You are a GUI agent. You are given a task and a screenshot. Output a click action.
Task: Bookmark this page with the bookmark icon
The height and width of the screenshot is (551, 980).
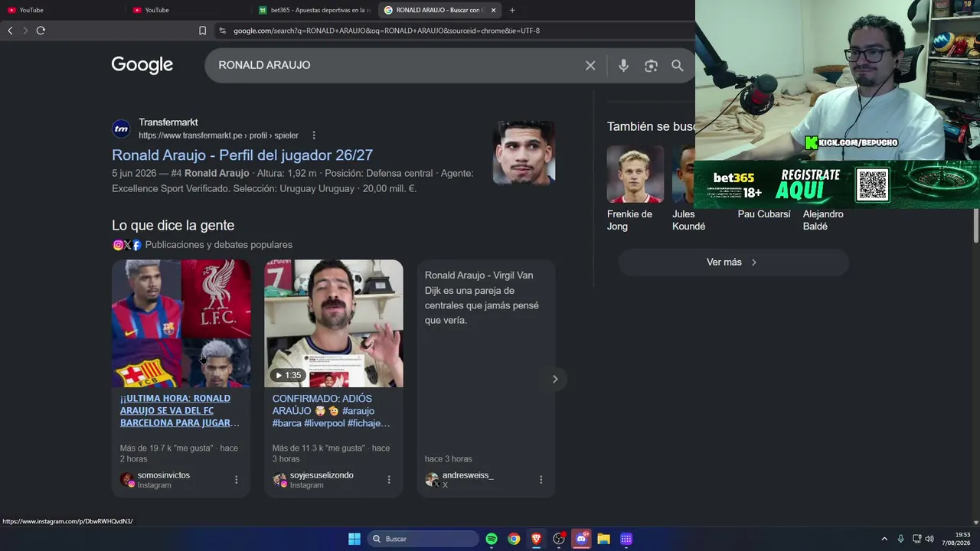[202, 31]
